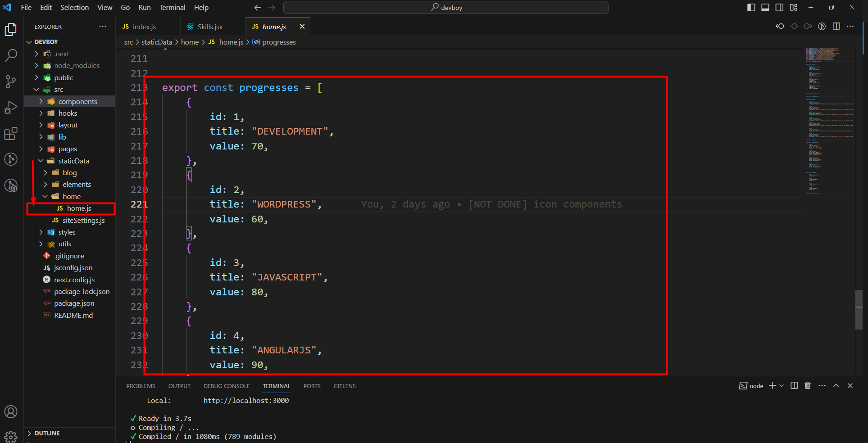Toggle primary side bar visibility
Screen dimensions: 868x443
coord(751,8)
